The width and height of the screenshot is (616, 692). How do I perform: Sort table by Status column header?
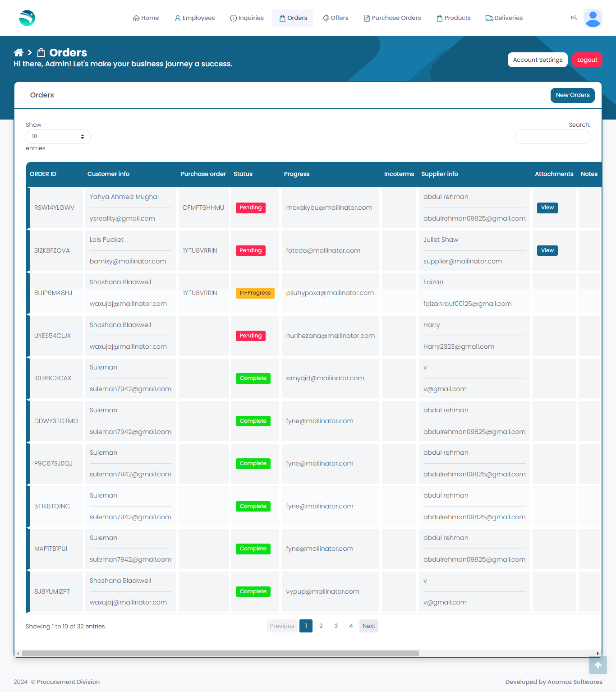[x=243, y=174]
